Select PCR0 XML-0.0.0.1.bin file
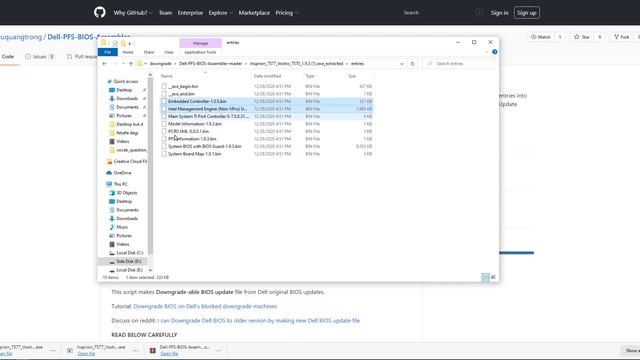640x360 pixels. pos(188,131)
